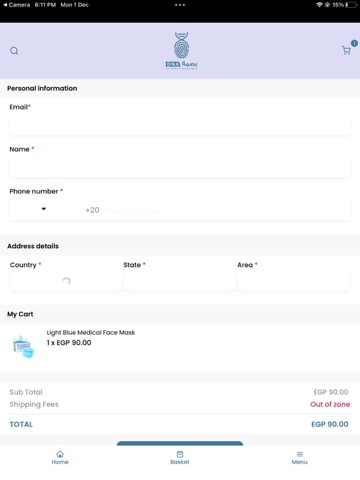360x480 pixels.
Task: Open the phone country code dropdown arrow
Action: pos(44,209)
